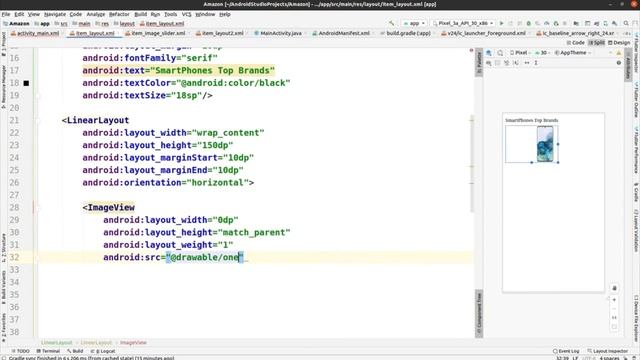Click the Profile app icon in toolbar
Viewport: 640px width, 360px height.
tap(547, 23)
